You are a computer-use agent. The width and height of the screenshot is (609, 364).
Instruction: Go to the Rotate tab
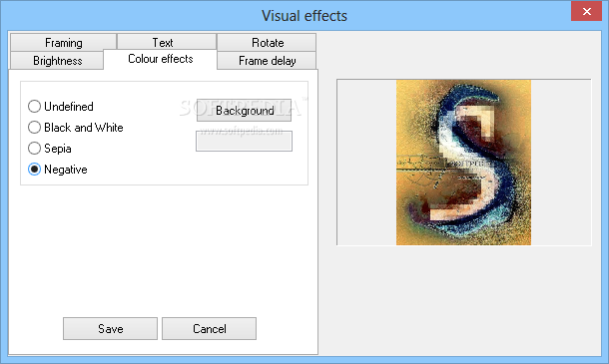coord(267,42)
